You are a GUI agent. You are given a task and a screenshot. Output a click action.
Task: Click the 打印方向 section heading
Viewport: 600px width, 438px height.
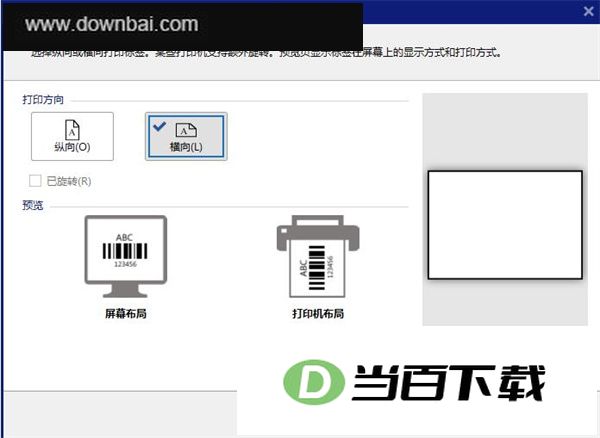point(43,100)
